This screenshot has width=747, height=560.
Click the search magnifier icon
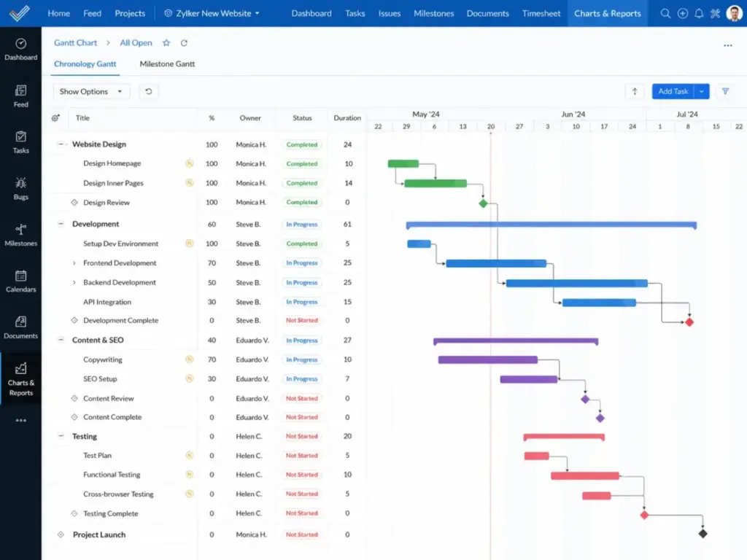[x=665, y=13]
